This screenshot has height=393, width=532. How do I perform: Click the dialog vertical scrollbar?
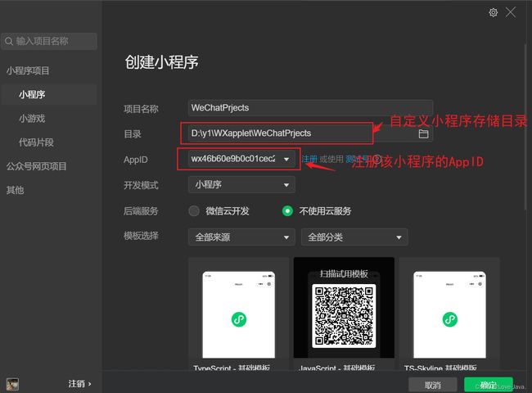pos(526,125)
